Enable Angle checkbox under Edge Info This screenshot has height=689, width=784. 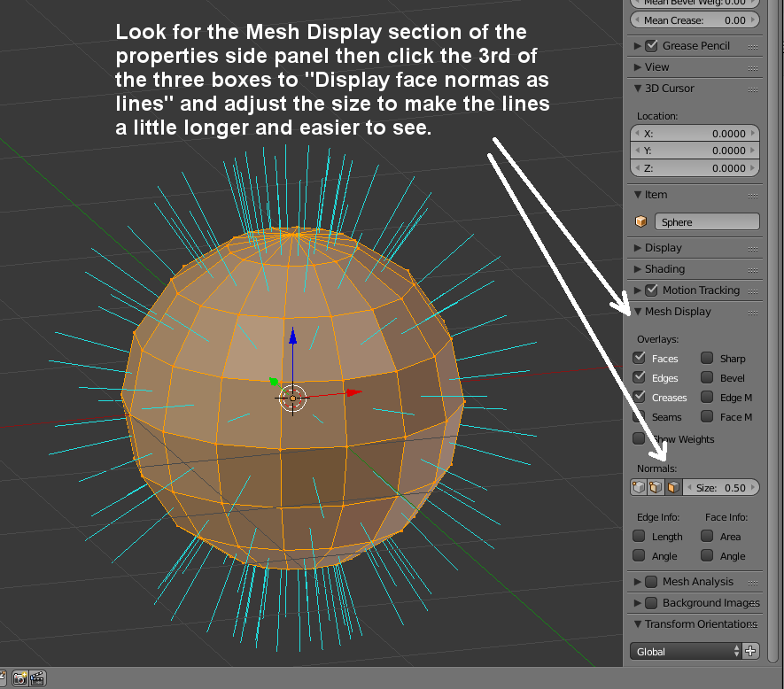[x=639, y=555]
